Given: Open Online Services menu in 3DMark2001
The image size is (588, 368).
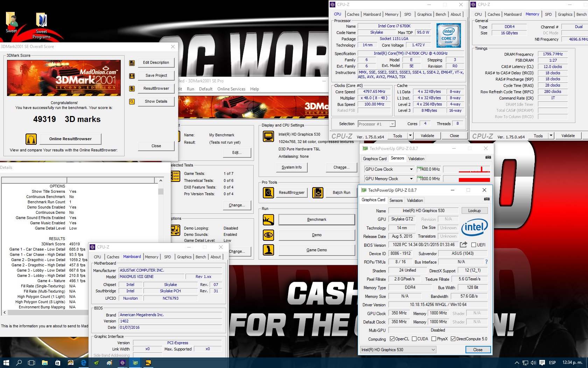Looking at the screenshot, I should point(231,89).
